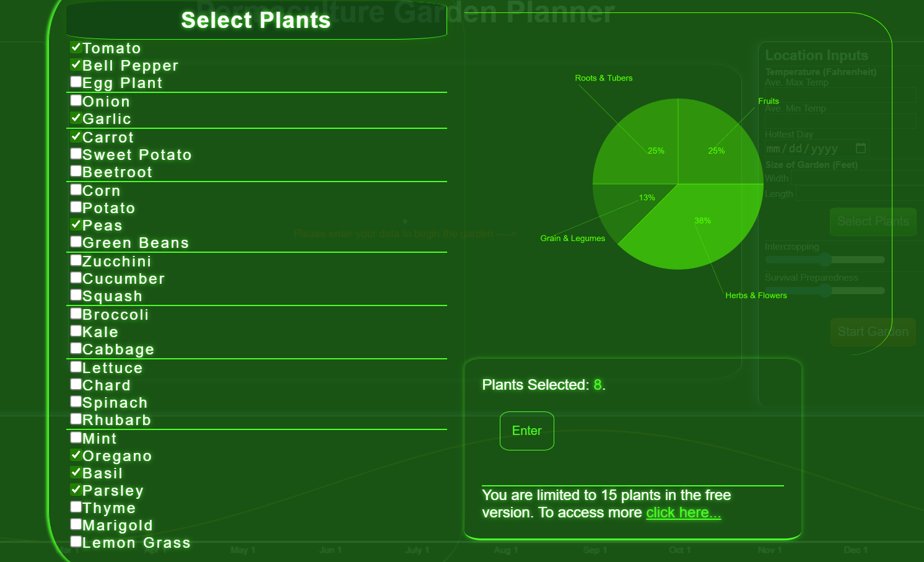This screenshot has width=924, height=562.
Task: Select Corn in the plant list
Action: (x=76, y=190)
